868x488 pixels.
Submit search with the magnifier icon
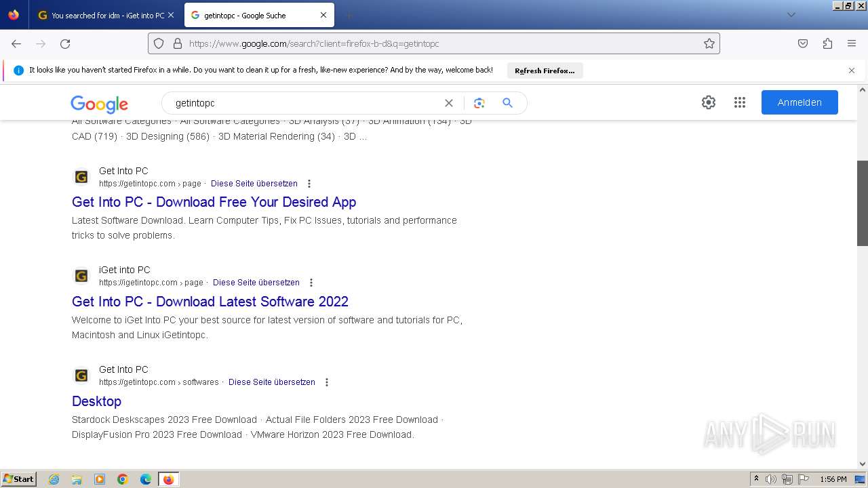(507, 103)
